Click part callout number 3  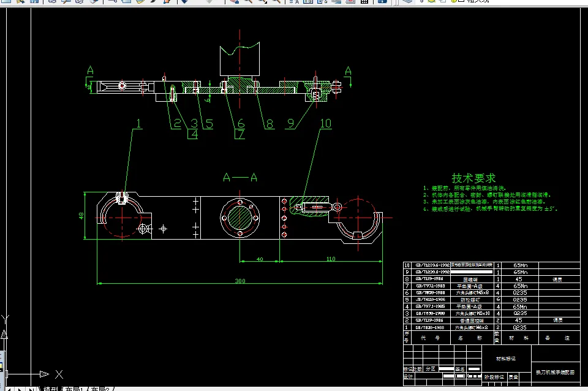click(194, 123)
